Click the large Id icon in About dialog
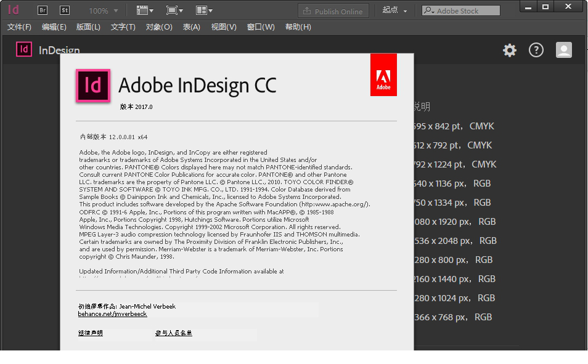Screen dimensions: 588x364 click(x=93, y=86)
